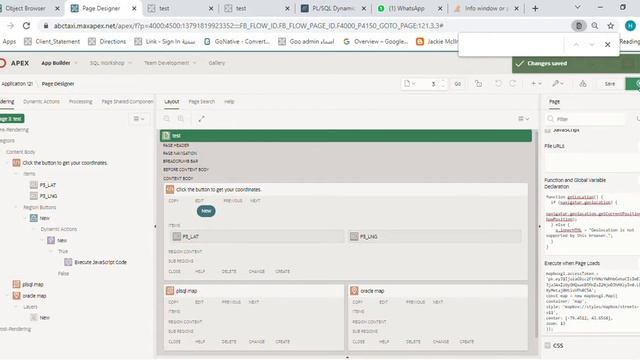This screenshot has width=640, height=360.
Task: Click Function and Global Variable Declaration code
Action: [592, 222]
